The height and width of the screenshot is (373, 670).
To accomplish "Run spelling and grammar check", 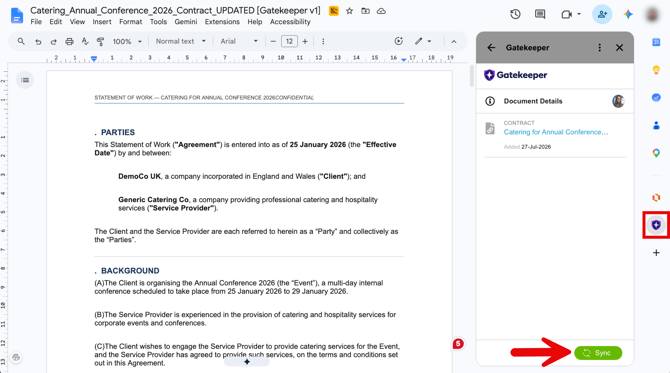I will (85, 41).
